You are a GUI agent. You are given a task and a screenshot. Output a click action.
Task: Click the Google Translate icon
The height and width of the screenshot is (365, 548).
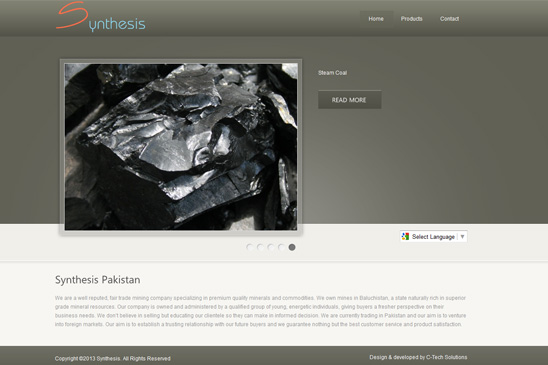(x=405, y=237)
